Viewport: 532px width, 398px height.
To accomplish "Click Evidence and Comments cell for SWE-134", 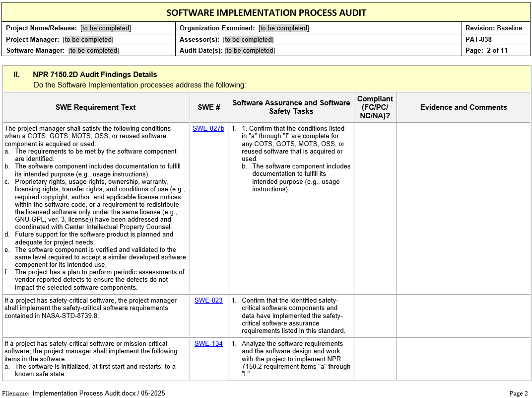I will tap(464, 359).
